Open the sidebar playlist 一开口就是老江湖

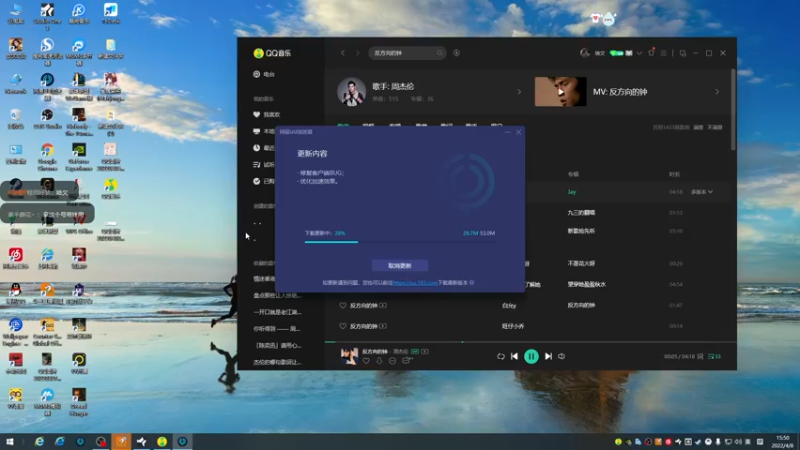[x=277, y=312]
